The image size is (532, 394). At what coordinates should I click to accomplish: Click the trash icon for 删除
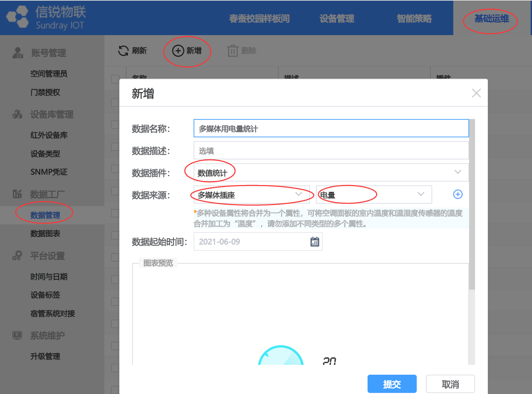(x=233, y=51)
